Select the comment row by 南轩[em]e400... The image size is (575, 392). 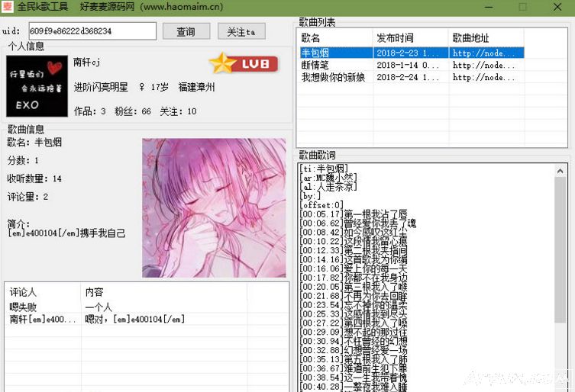point(127,319)
